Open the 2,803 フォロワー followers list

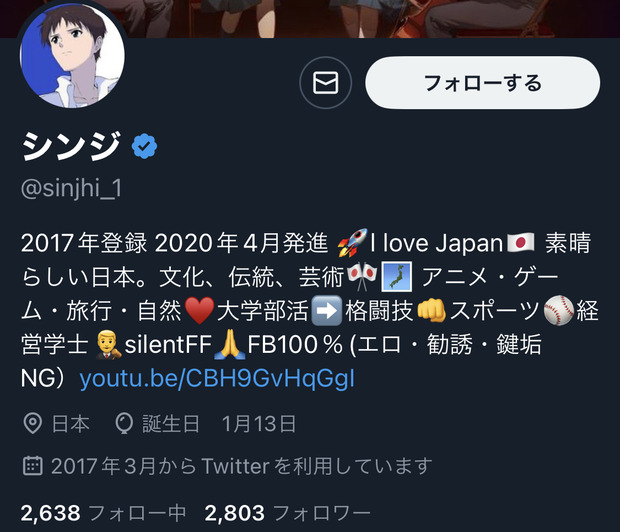[x=287, y=513]
